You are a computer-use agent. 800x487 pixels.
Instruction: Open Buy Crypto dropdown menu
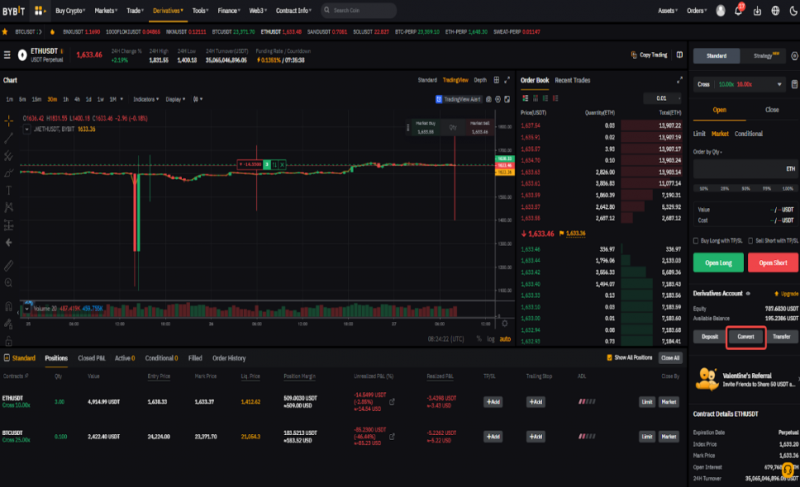pyautogui.click(x=70, y=10)
